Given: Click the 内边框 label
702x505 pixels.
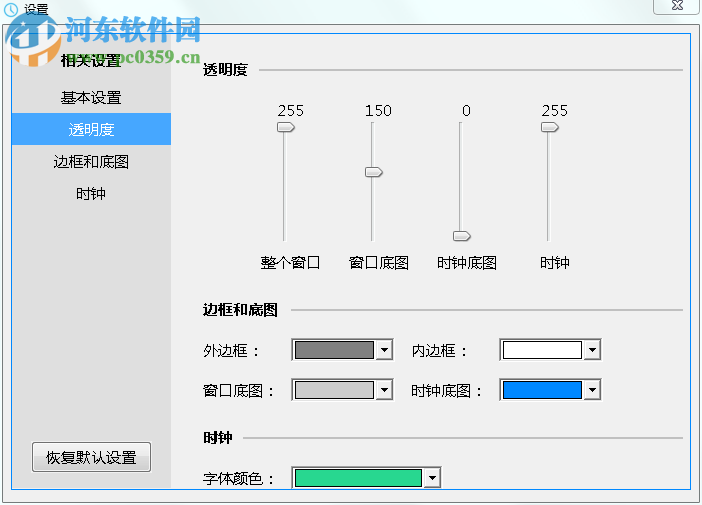Looking at the screenshot, I should pyautogui.click(x=439, y=351).
